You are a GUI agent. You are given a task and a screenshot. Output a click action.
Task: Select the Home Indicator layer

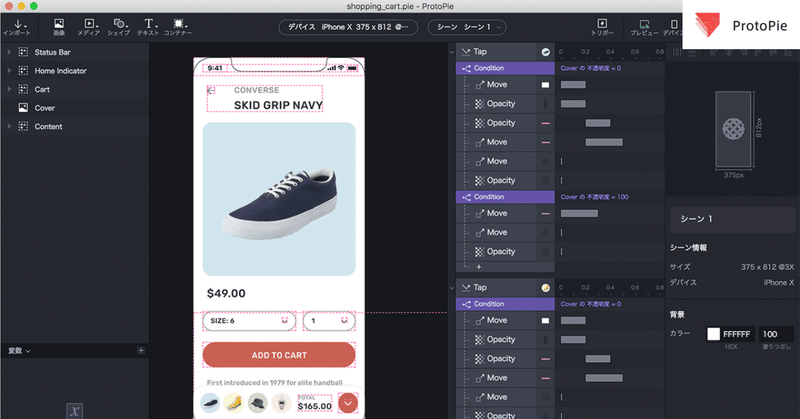coord(75,70)
